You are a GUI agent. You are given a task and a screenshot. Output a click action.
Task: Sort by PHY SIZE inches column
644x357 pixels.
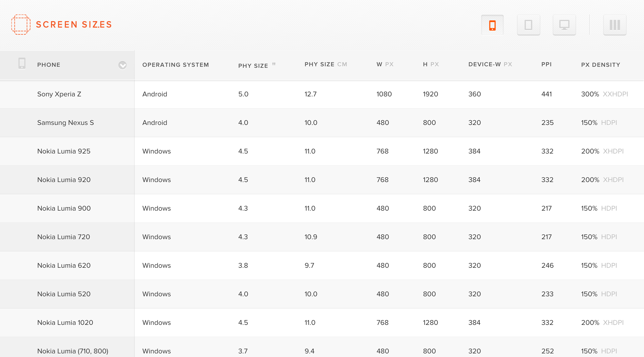click(257, 65)
